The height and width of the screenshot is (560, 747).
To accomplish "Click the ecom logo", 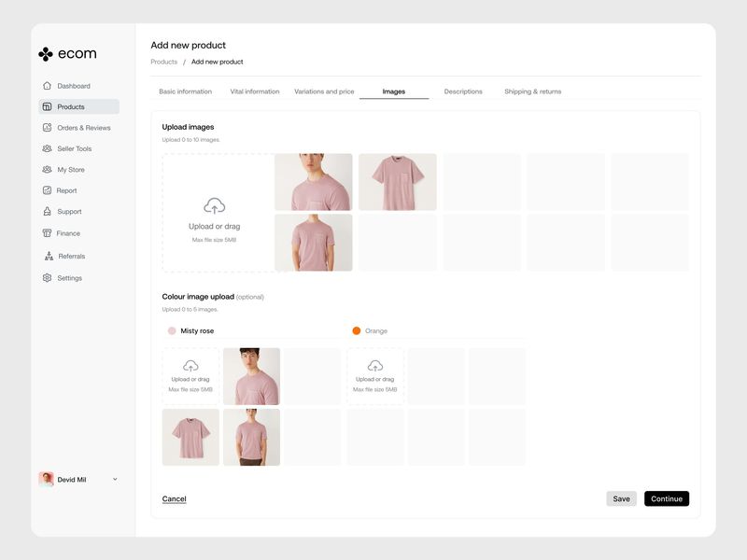I will tap(70, 53).
